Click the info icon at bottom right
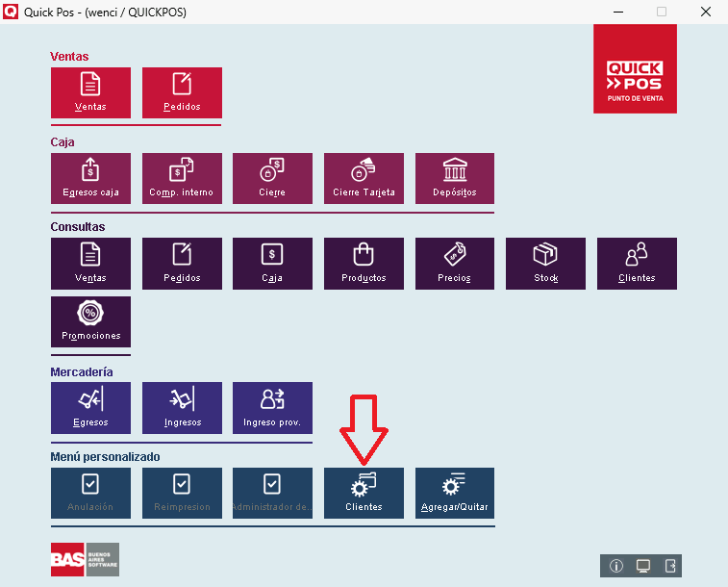 click(616, 566)
